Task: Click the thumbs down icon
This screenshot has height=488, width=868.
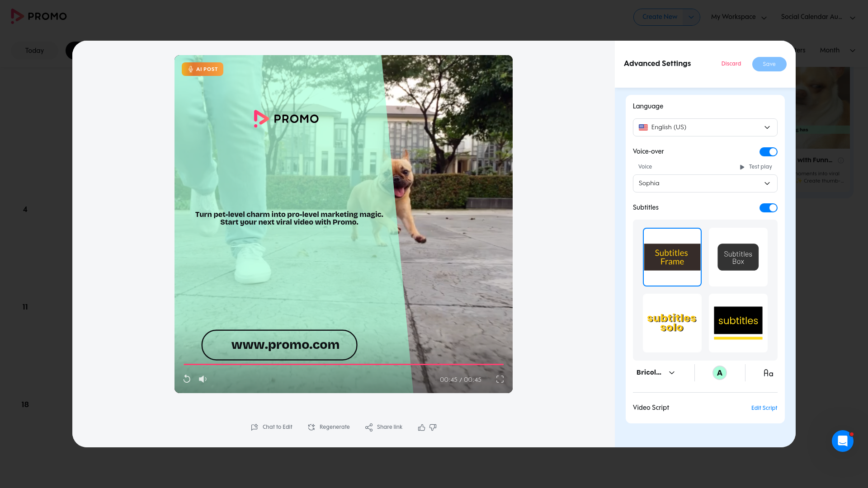Action: (433, 427)
